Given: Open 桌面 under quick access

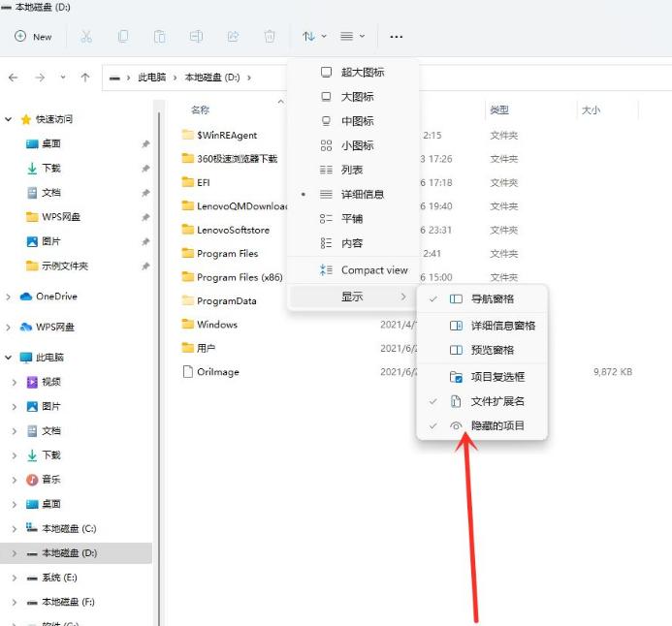Looking at the screenshot, I should click(x=51, y=143).
